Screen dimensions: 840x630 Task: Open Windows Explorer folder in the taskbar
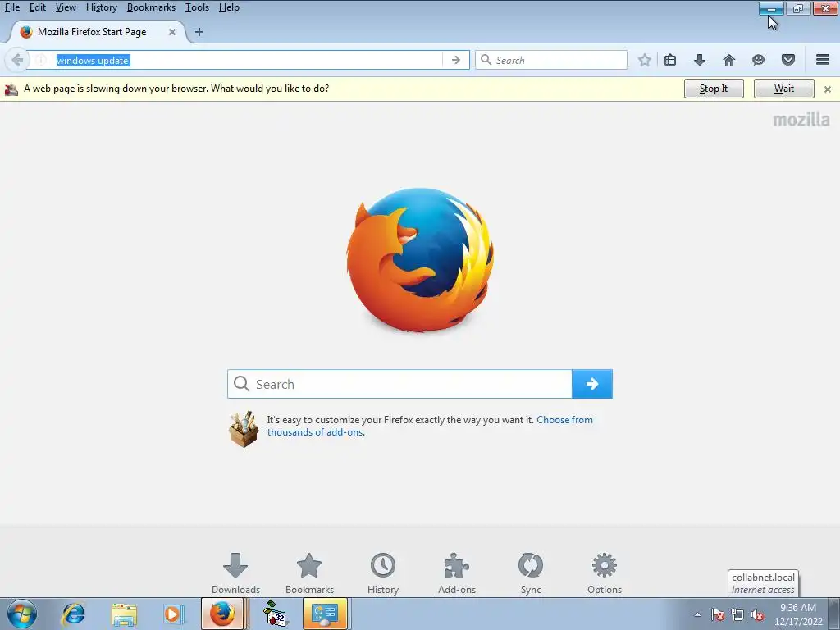coord(124,614)
